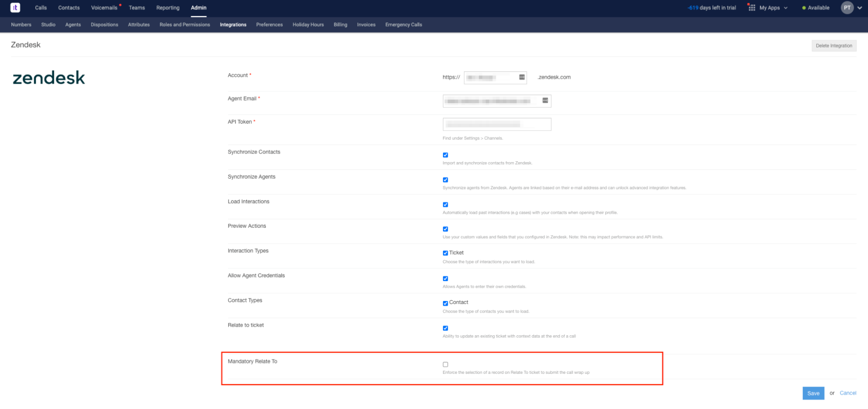Expand the user profile menu chevron
The image size is (868, 409).
tap(860, 8)
